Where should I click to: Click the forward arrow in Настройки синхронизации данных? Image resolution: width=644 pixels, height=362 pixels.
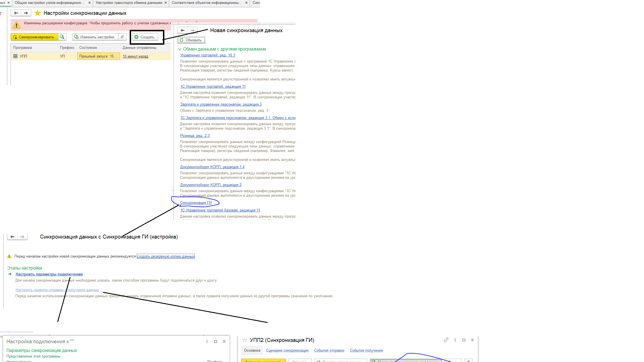(26, 13)
